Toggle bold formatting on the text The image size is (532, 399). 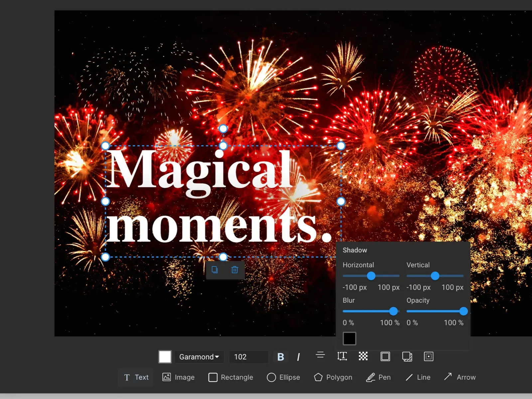tap(281, 356)
